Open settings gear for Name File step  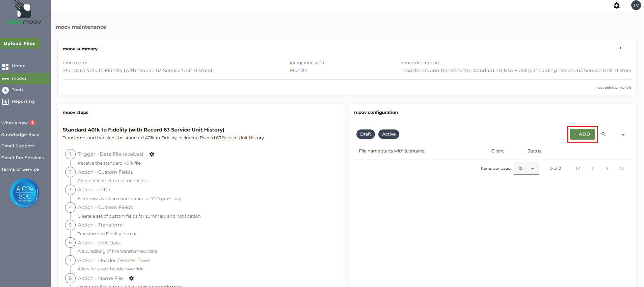click(x=131, y=278)
